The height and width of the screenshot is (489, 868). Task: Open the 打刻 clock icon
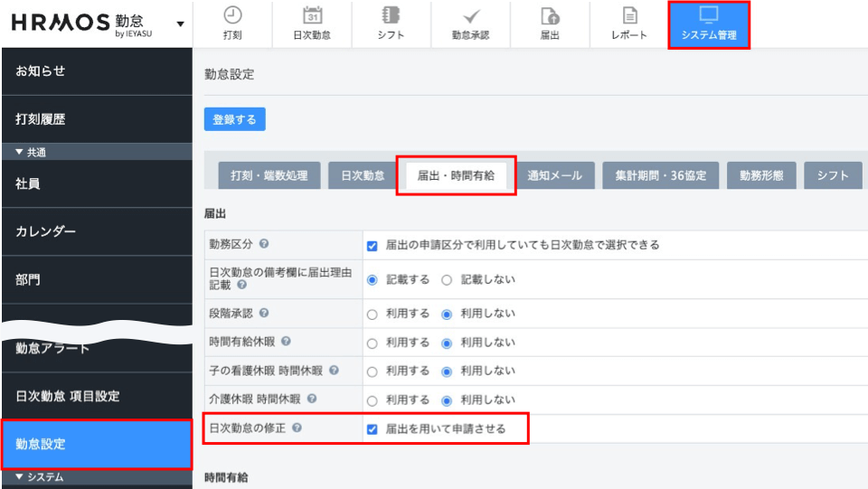232,15
